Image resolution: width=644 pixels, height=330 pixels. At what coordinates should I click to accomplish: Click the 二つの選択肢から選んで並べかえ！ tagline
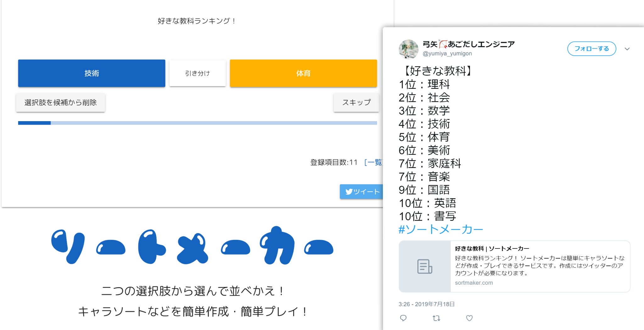[x=192, y=291]
